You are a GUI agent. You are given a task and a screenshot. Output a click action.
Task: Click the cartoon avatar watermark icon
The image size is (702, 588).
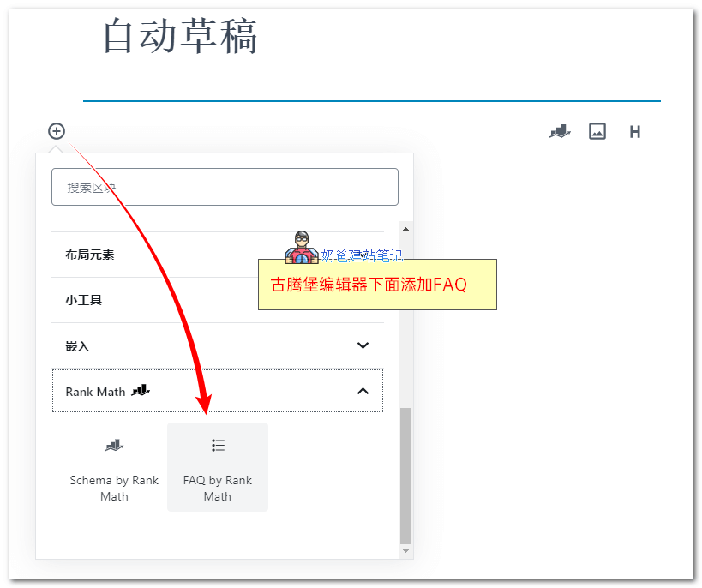[x=302, y=249]
